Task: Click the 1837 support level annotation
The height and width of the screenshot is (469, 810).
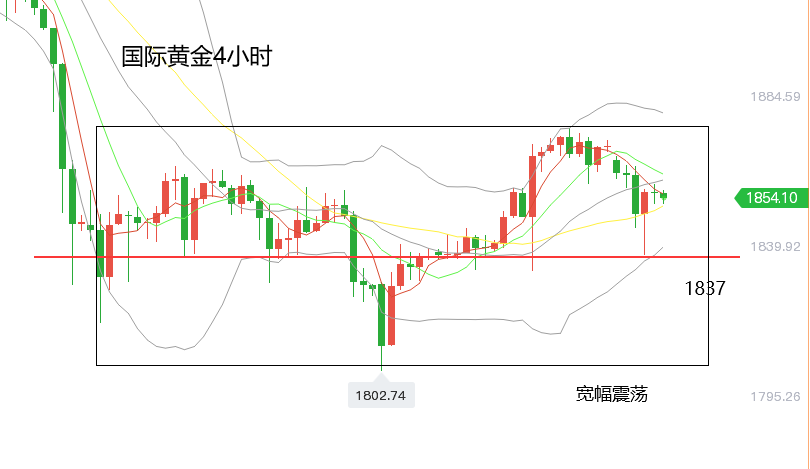Action: (x=705, y=288)
